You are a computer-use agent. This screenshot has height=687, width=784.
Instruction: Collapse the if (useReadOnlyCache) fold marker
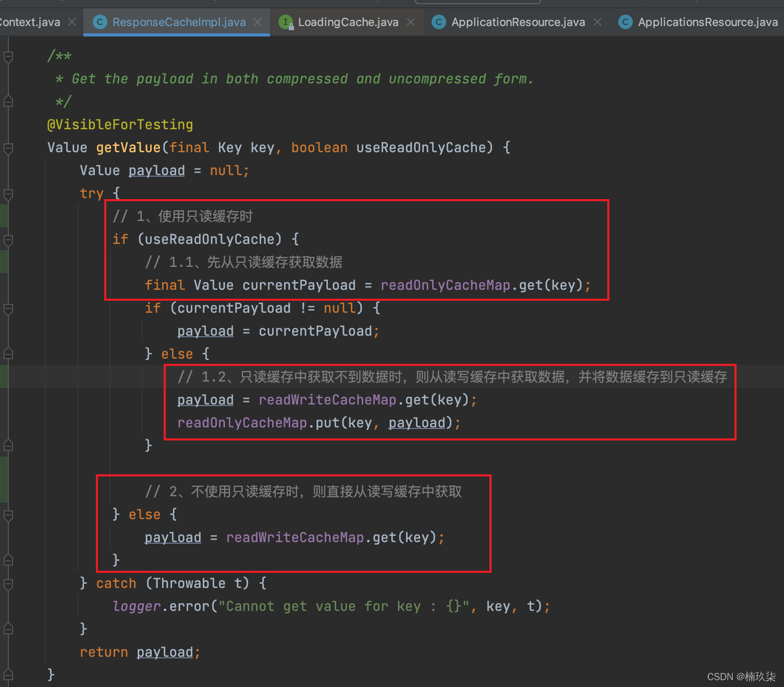pos(8,240)
